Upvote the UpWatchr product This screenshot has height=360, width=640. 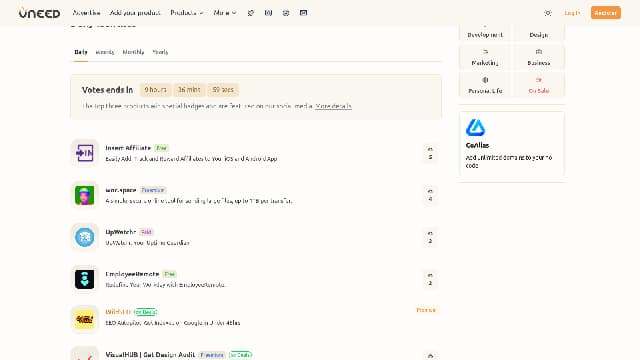click(430, 237)
